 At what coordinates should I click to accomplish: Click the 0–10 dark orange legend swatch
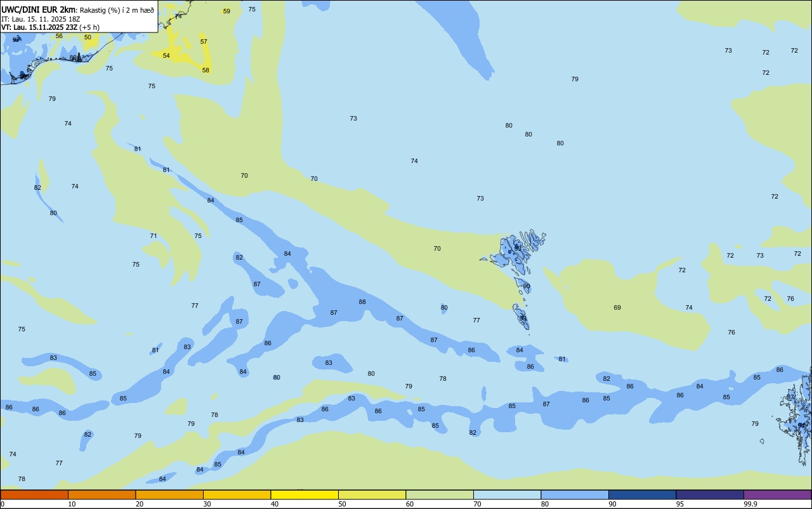(34, 494)
